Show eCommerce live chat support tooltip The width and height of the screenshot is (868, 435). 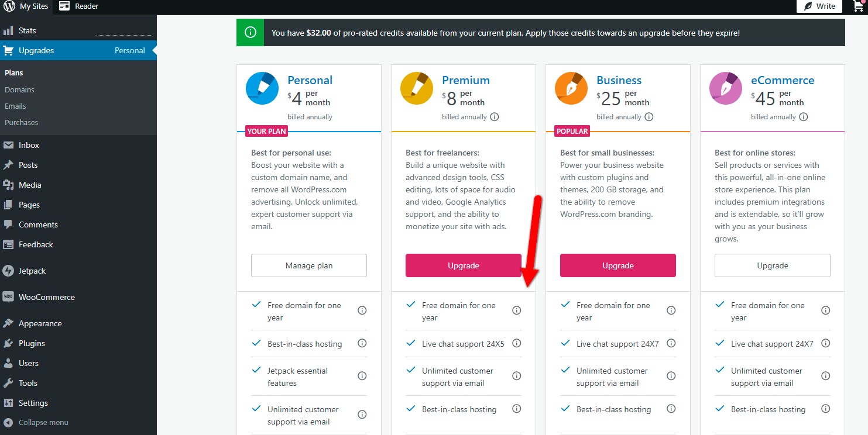825,343
